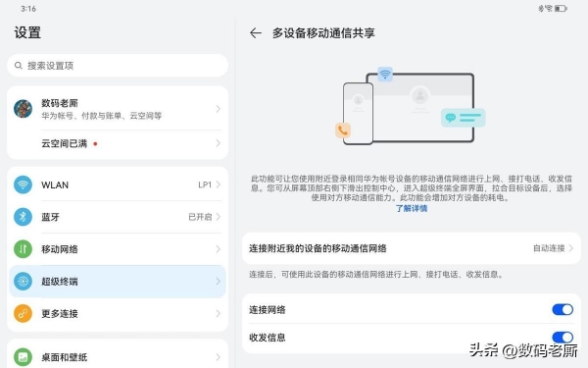The width and height of the screenshot is (588, 368).
Task: Click the 收发信息 label
Action: click(x=268, y=338)
